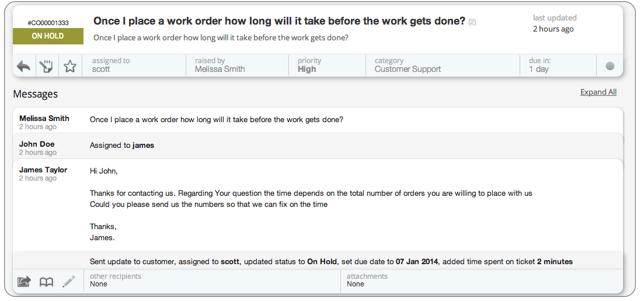The width and height of the screenshot is (644, 301).
Task: Expand Melissa Smith's message row
Action: pyautogui.click(x=318, y=120)
